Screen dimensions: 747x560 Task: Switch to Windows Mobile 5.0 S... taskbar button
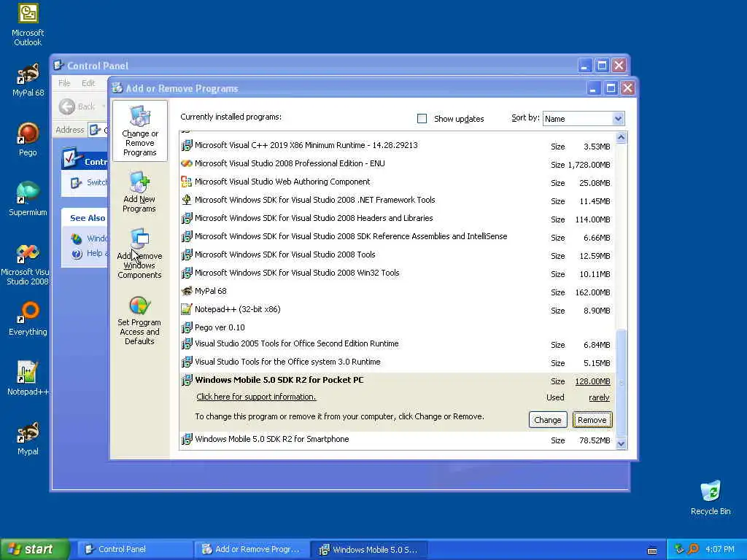tap(368, 549)
